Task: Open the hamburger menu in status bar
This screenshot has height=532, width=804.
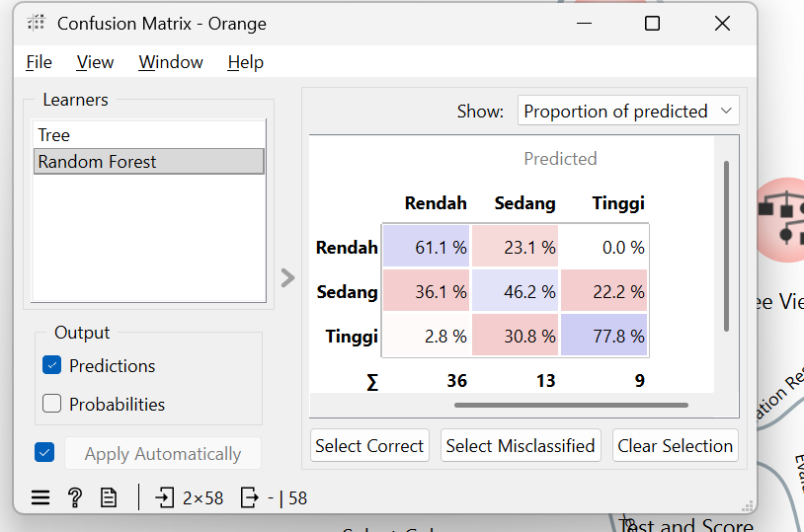Action: coord(40,497)
